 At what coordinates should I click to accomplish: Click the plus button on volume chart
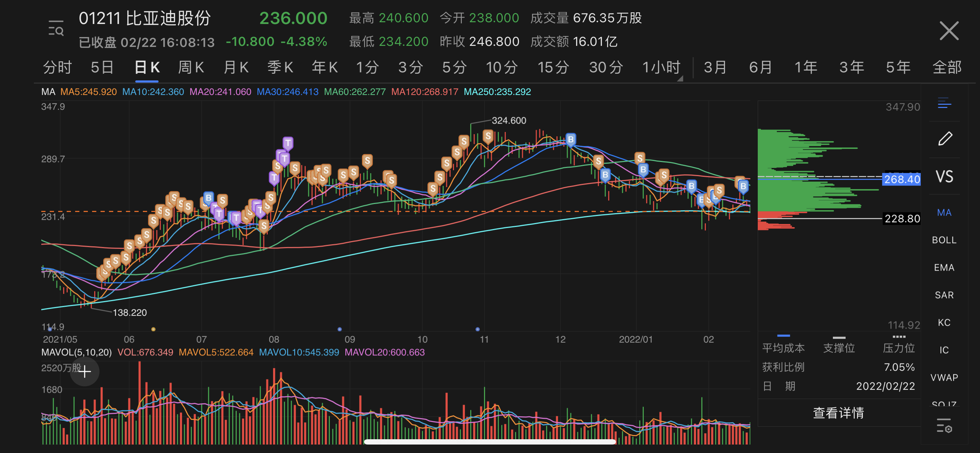coord(84,372)
